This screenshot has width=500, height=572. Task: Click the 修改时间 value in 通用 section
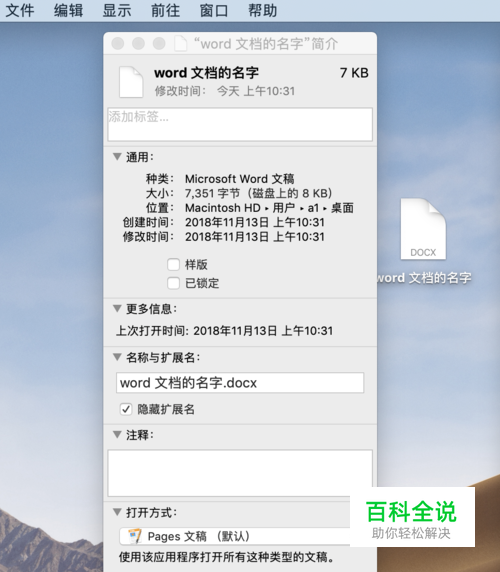(x=255, y=237)
